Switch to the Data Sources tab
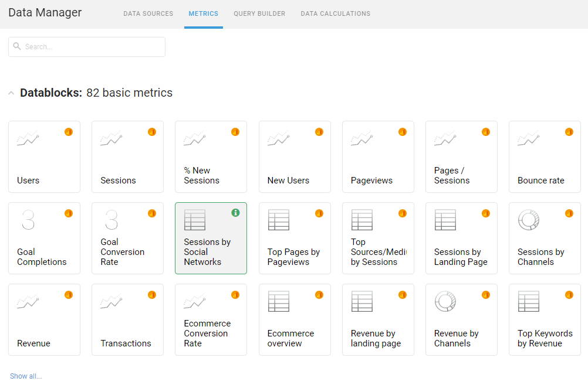The width and height of the screenshot is (588, 388). [x=148, y=13]
